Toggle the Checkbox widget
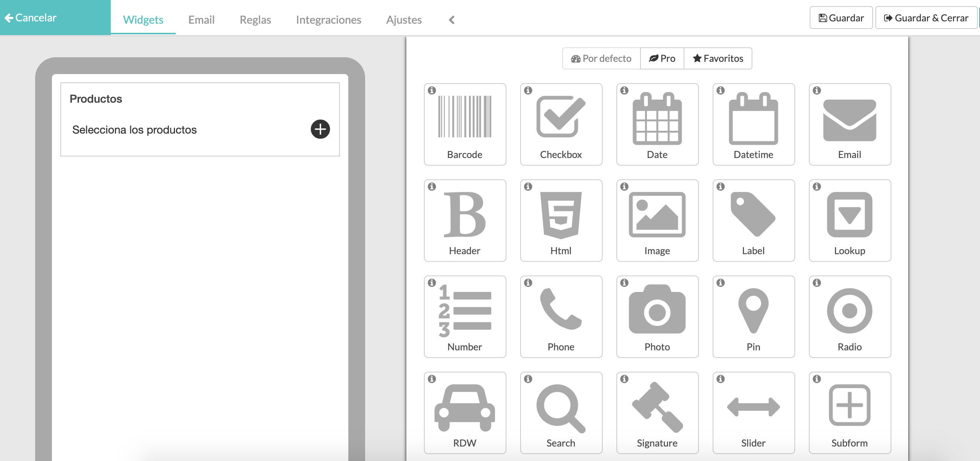The height and width of the screenshot is (461, 980). [x=561, y=124]
